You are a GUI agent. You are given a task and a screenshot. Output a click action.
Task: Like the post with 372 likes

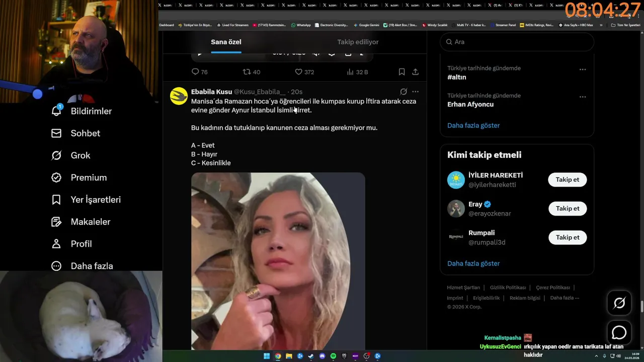[x=304, y=72]
